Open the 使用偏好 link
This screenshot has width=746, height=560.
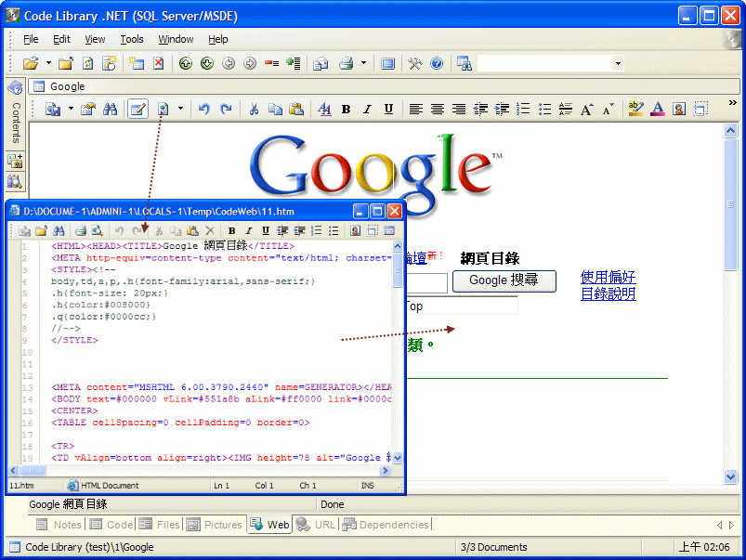608,277
